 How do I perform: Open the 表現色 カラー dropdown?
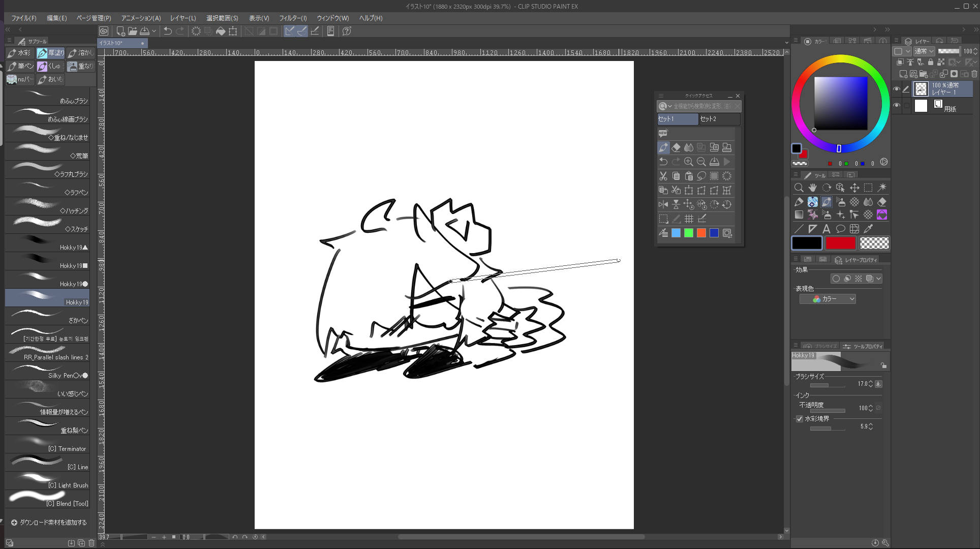[x=828, y=299]
